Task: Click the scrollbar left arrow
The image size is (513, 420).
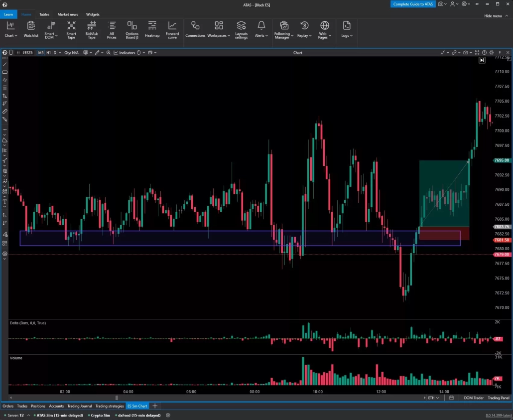Action: coord(11,398)
